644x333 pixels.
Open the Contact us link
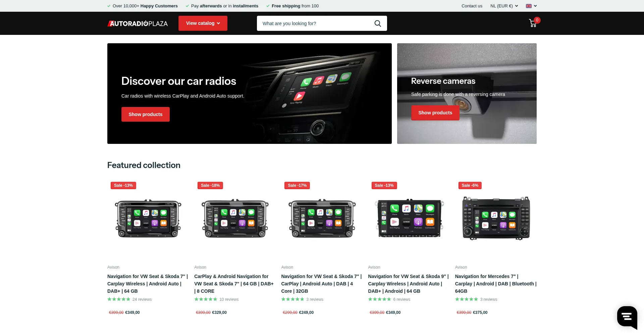472,6
